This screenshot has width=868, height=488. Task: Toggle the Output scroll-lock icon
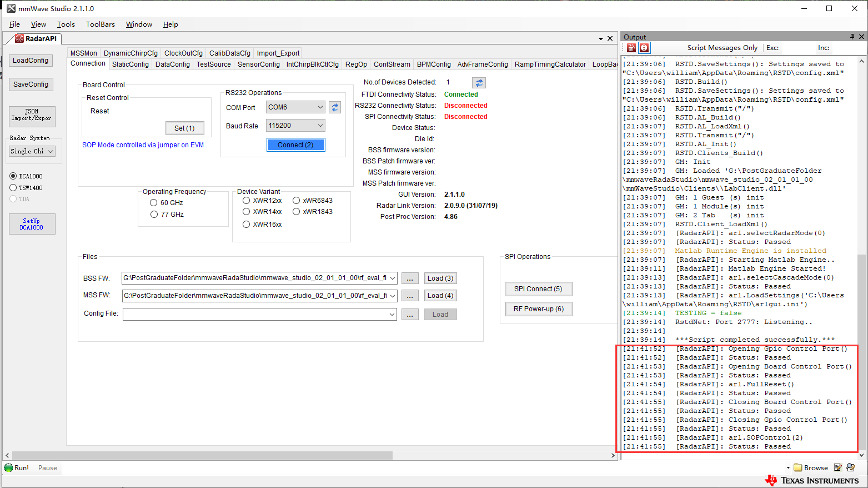click(x=644, y=48)
